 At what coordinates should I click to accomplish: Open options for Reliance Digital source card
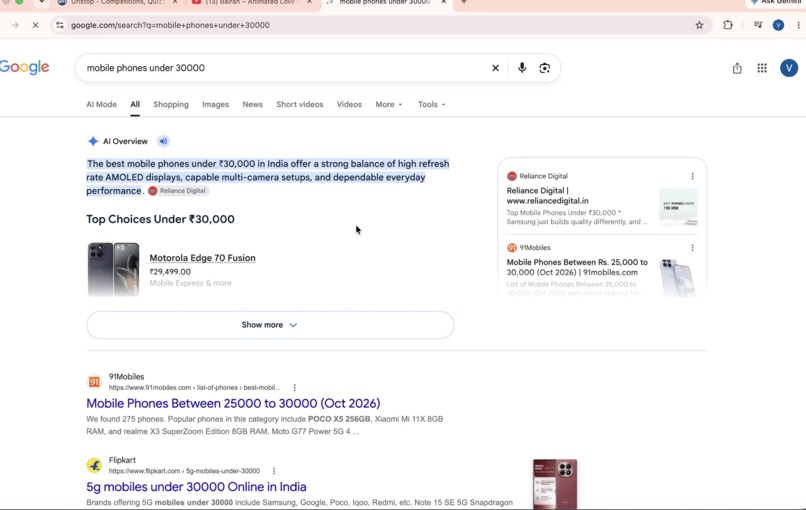tap(692, 176)
